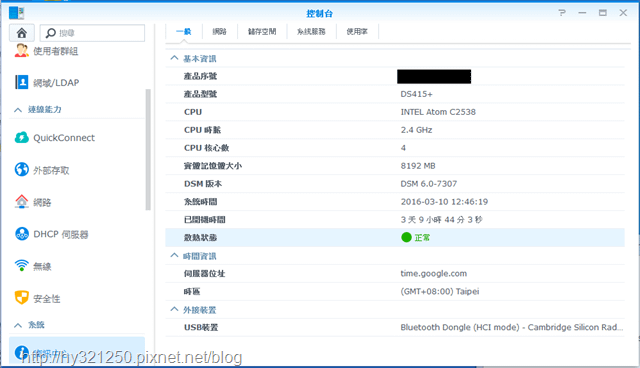Collapse the 連線能力 sidebar section

pyautogui.click(x=18, y=110)
